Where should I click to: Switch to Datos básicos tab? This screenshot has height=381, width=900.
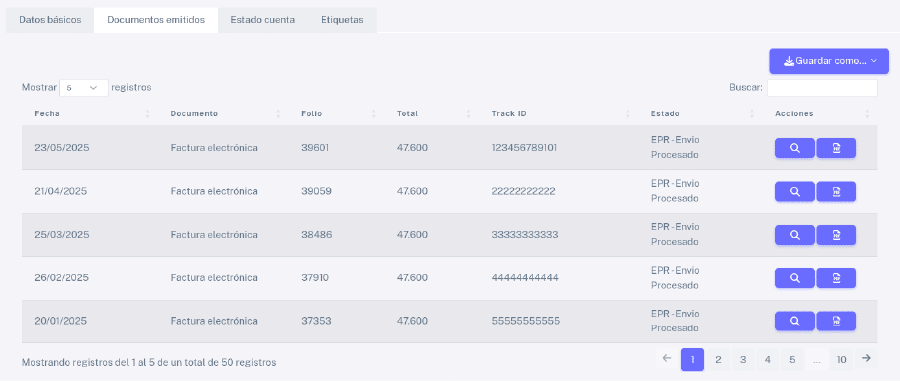coord(50,20)
